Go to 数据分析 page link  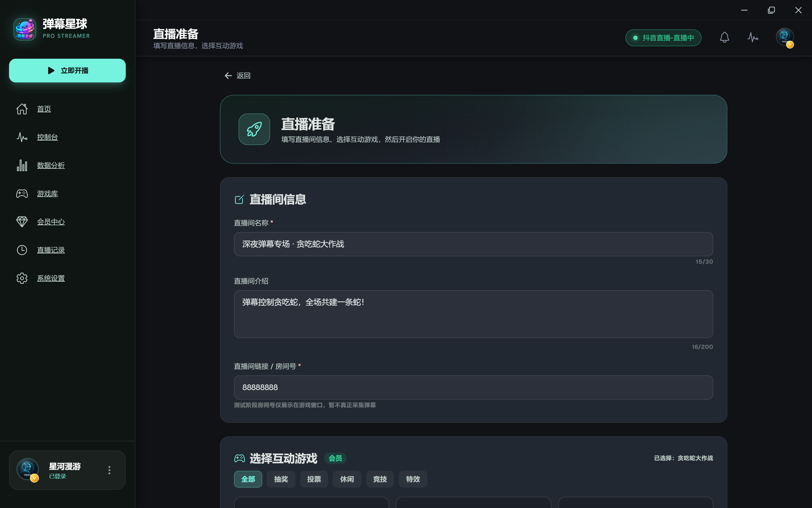point(51,165)
